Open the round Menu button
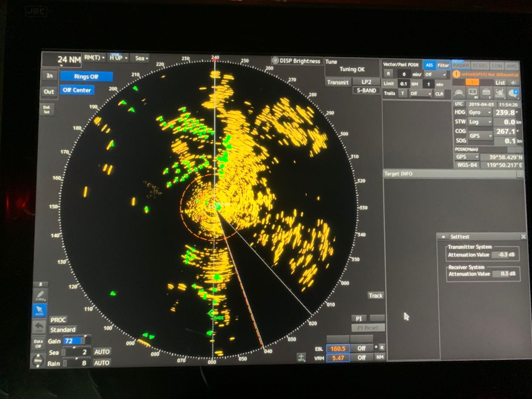This screenshot has height=399, width=532. click(38, 360)
